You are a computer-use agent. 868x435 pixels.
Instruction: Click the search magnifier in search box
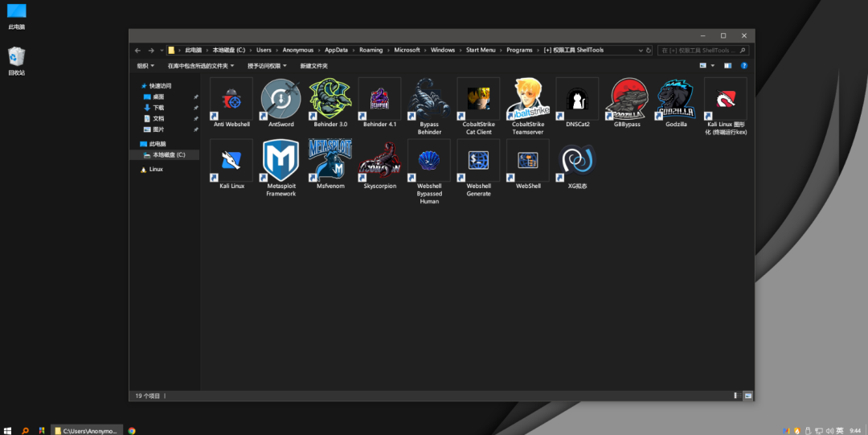pos(743,50)
